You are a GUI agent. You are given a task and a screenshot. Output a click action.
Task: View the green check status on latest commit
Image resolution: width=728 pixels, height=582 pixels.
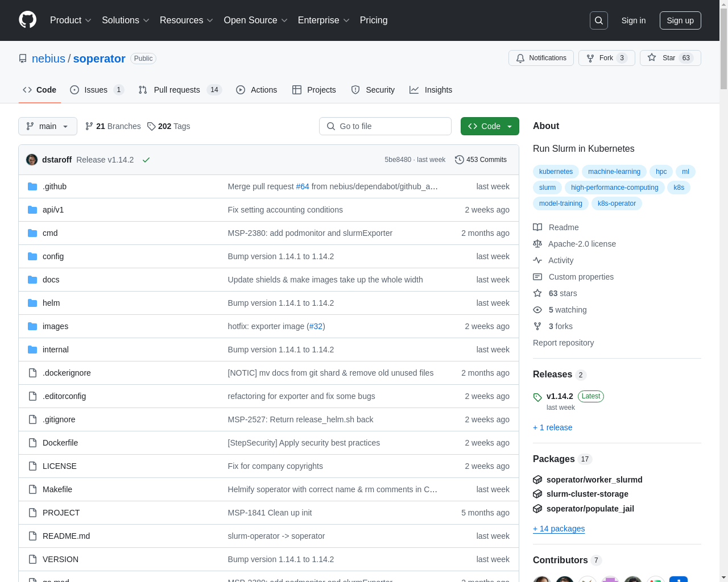point(146,160)
